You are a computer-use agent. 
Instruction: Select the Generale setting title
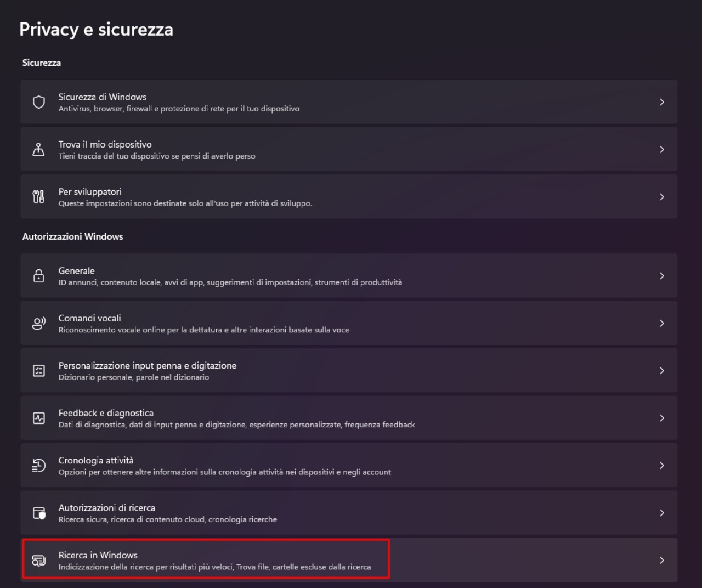(x=77, y=271)
